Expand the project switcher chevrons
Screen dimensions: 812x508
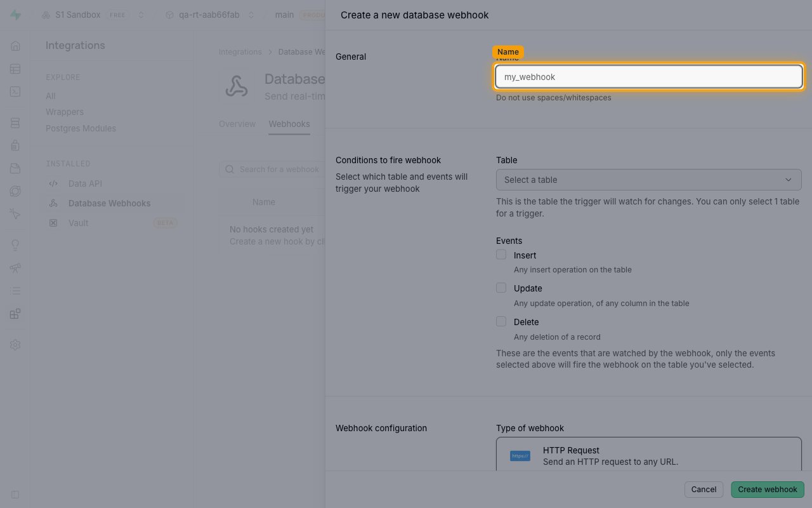(x=251, y=15)
